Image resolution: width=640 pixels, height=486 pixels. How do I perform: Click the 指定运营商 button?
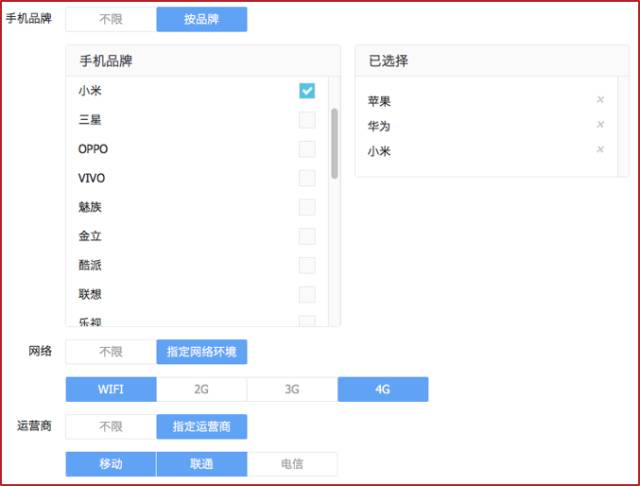click(202, 427)
